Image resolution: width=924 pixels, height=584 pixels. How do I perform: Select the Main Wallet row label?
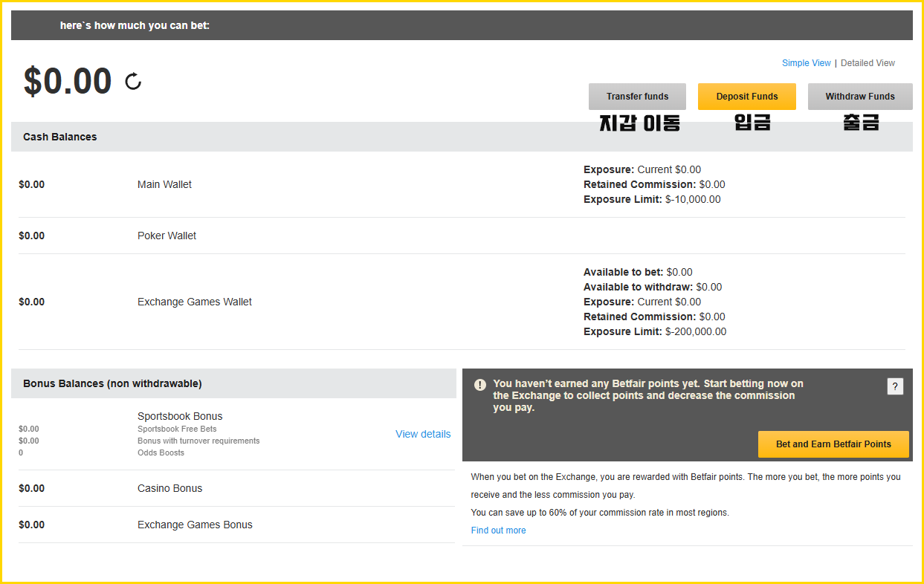(x=164, y=184)
